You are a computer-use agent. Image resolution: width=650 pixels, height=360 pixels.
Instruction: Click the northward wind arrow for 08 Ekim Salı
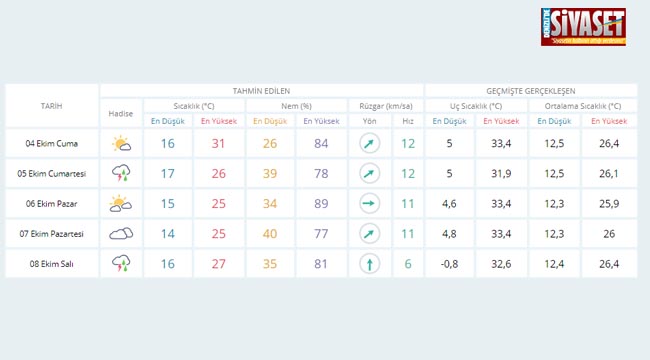point(369,264)
